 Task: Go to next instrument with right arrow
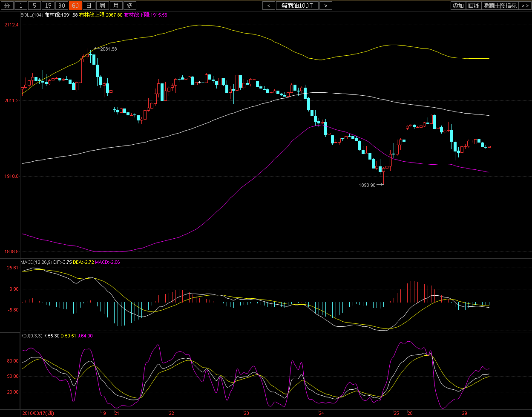pyautogui.click(x=326, y=6)
